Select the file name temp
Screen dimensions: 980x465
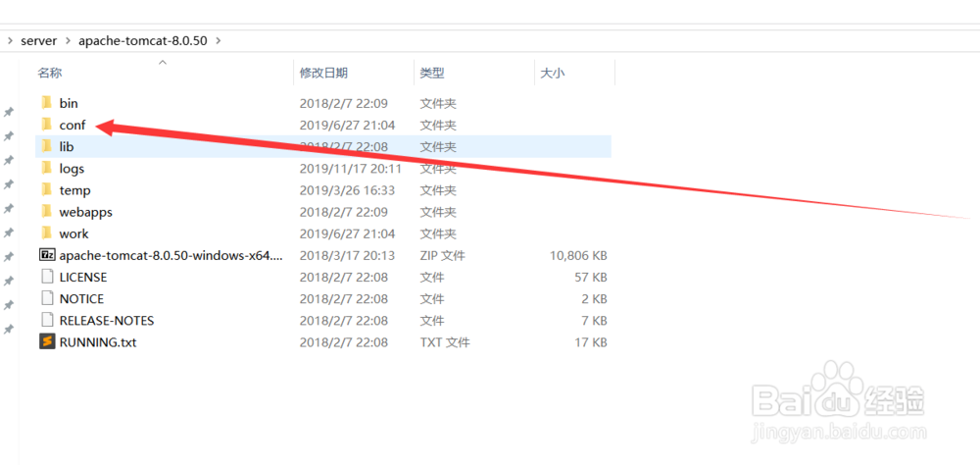click(x=75, y=190)
